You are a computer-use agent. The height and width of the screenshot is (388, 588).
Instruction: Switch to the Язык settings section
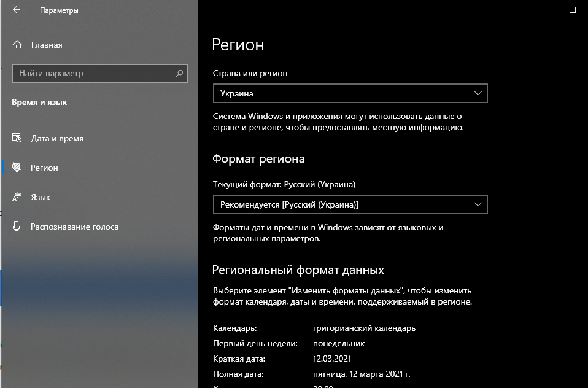click(x=41, y=197)
